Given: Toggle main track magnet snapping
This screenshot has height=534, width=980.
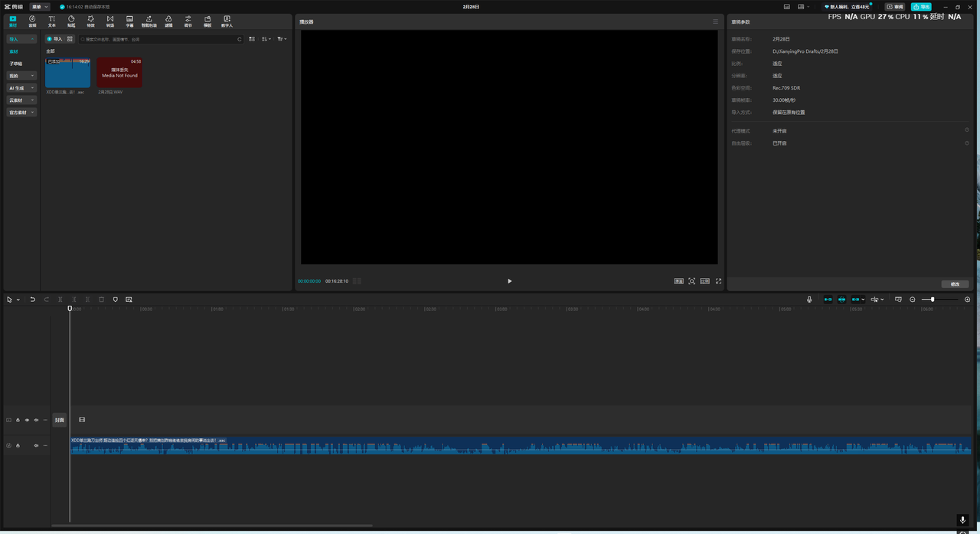Looking at the screenshot, I should pos(828,300).
